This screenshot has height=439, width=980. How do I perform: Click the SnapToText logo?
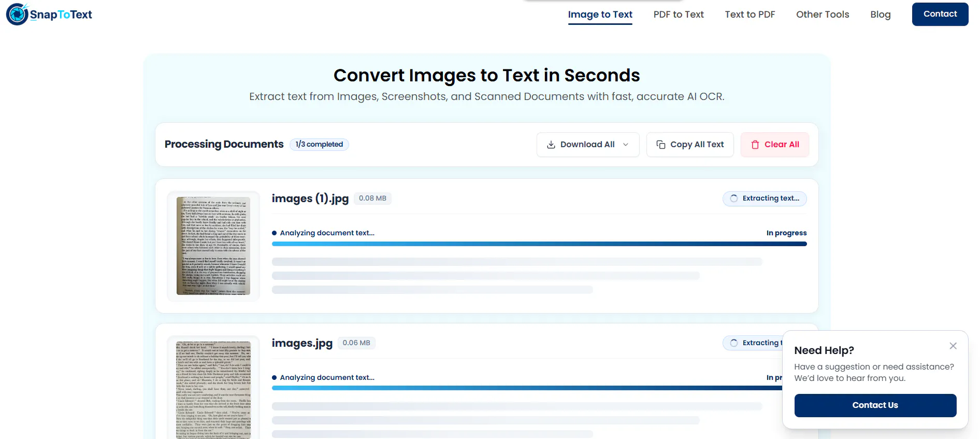(x=49, y=15)
